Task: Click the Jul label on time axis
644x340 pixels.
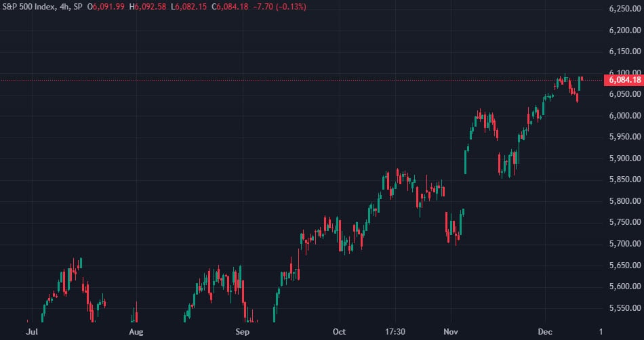Action: pos(31,332)
